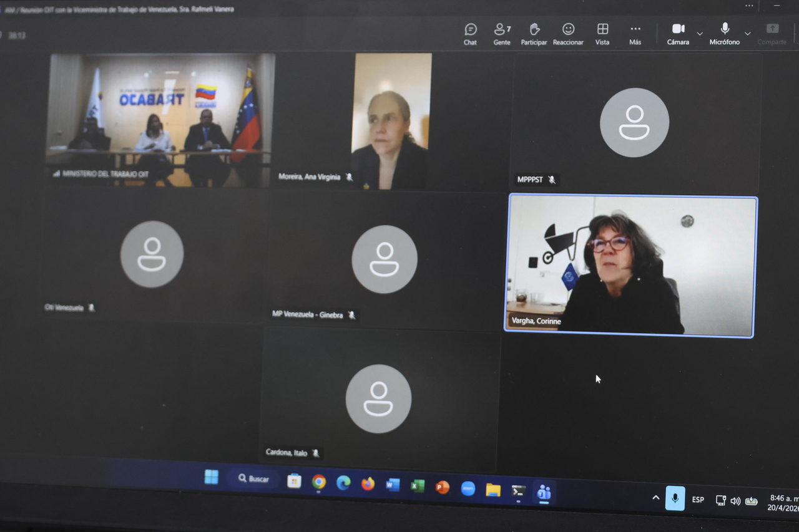Open the Vista layout menu
Image resolution: width=799 pixels, height=532 pixels.
point(602,34)
